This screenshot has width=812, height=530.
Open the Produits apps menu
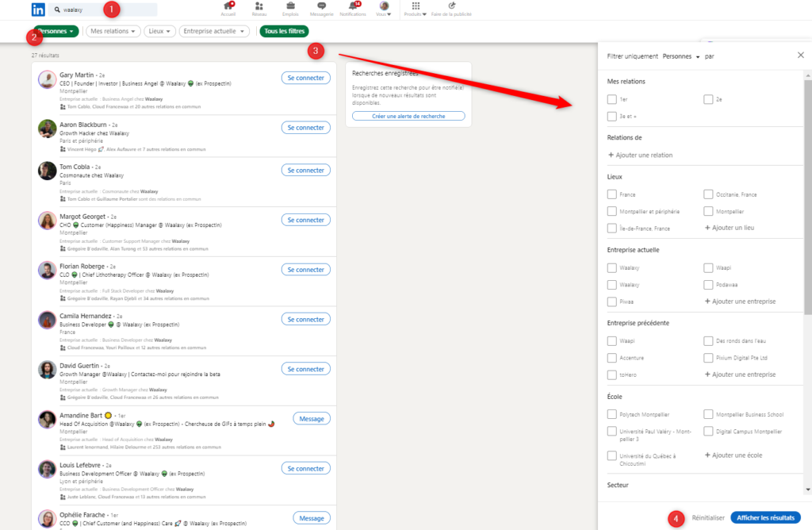(x=416, y=9)
